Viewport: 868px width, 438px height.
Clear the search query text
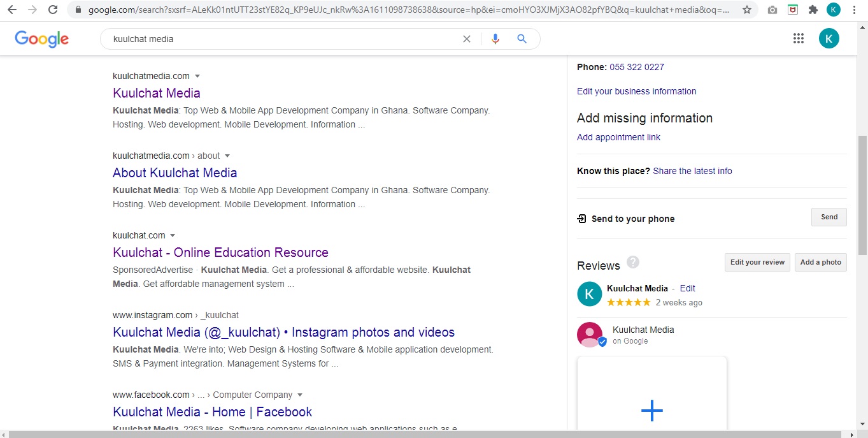pos(467,39)
